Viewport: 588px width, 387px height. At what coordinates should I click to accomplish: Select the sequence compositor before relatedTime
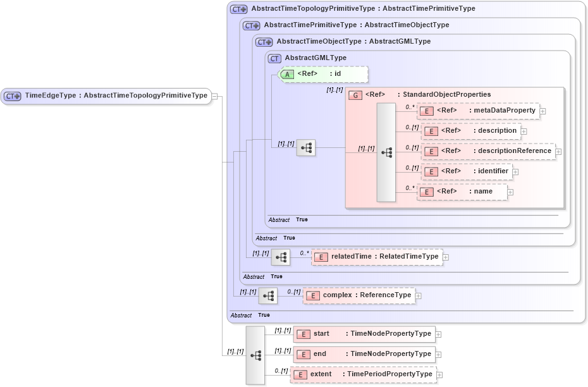point(281,257)
